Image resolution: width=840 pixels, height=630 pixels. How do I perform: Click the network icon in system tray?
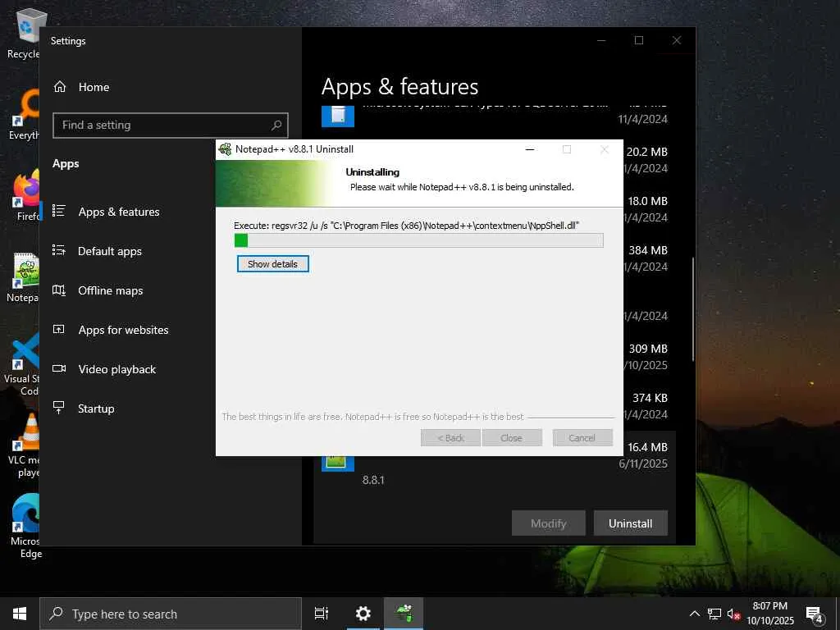coord(714,614)
